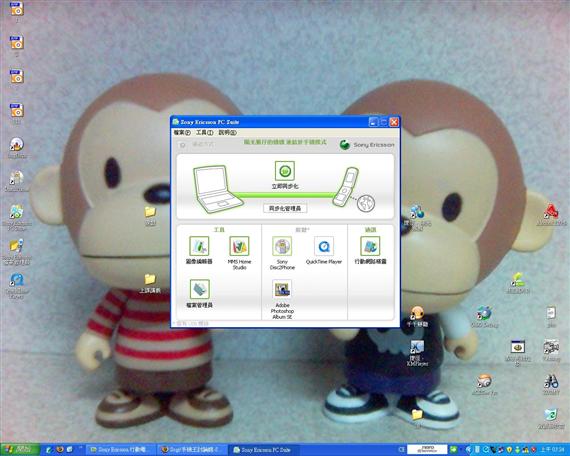Launch Sony Disc2Phone
This screenshot has height=456, width=570.
[x=282, y=246]
